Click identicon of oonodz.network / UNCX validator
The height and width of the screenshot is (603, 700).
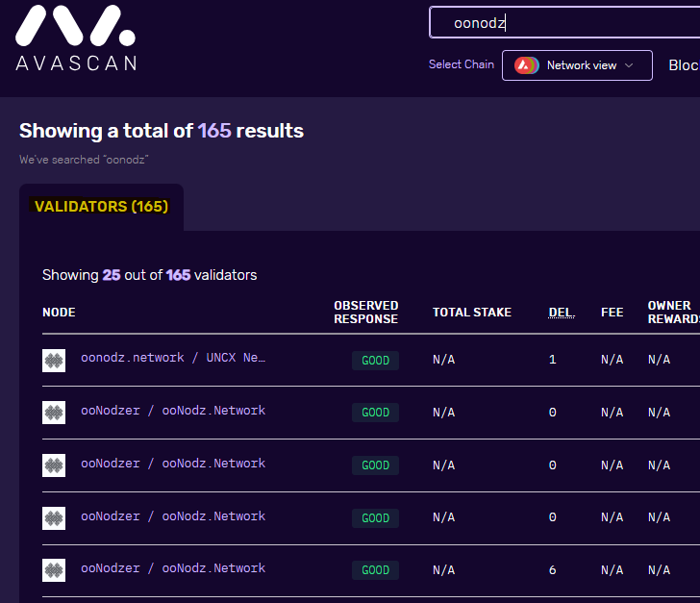(x=54, y=361)
